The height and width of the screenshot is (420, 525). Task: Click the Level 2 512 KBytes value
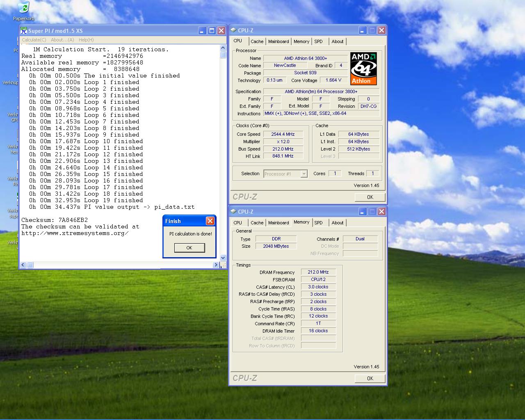359,149
